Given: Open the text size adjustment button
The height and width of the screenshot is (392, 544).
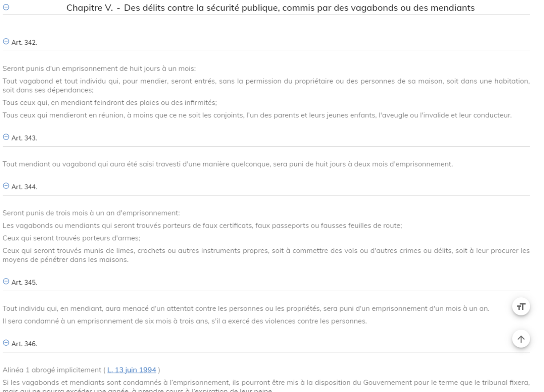Looking at the screenshot, I should (x=521, y=307).
